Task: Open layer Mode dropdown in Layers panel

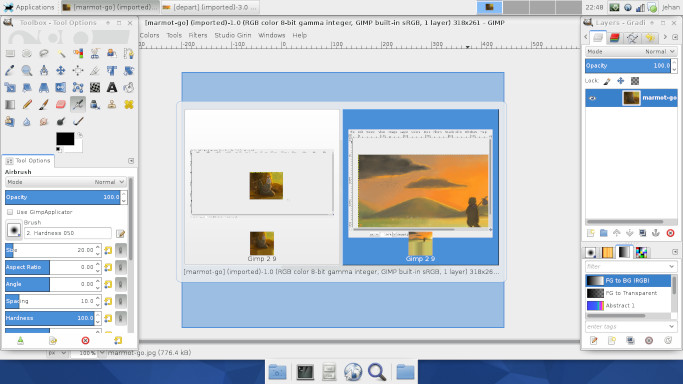Action: tap(631, 51)
